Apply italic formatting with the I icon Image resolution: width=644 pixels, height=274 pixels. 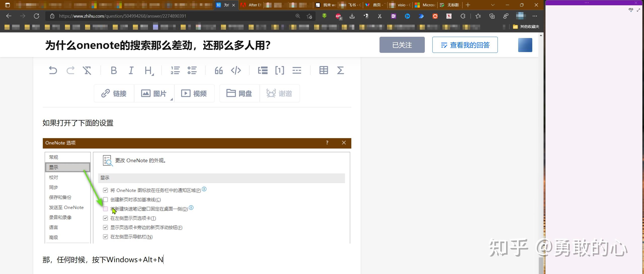(131, 70)
